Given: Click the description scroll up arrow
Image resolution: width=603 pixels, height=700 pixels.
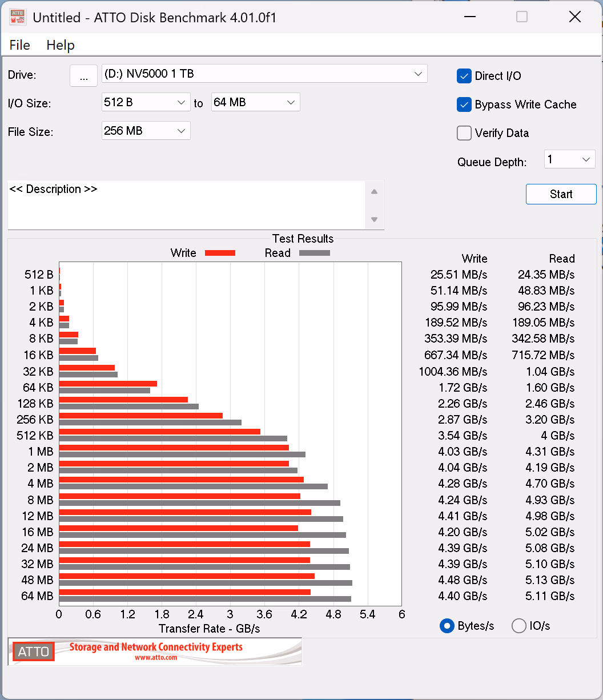Looking at the screenshot, I should 374,192.
